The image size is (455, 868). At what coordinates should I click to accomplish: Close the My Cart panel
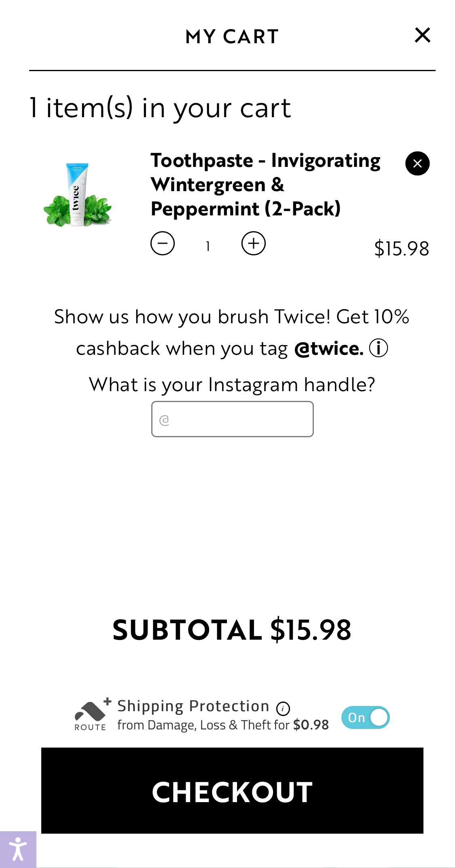coord(422,35)
